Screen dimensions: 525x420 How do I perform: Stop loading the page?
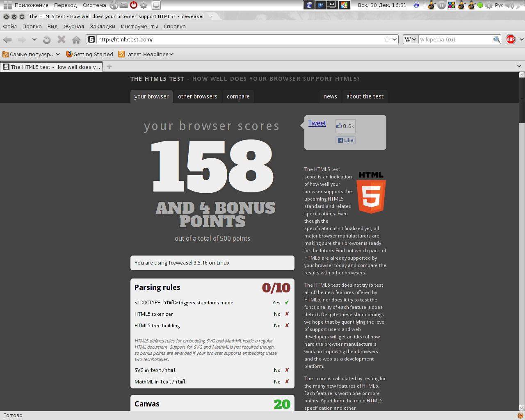tap(62, 39)
